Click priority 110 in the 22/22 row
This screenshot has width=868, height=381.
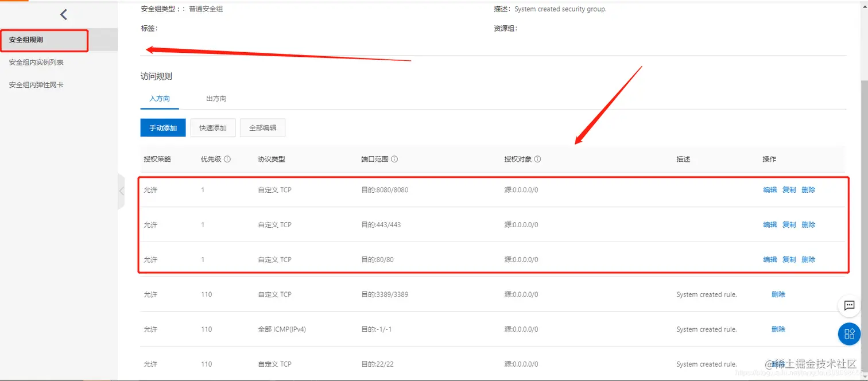tap(207, 364)
